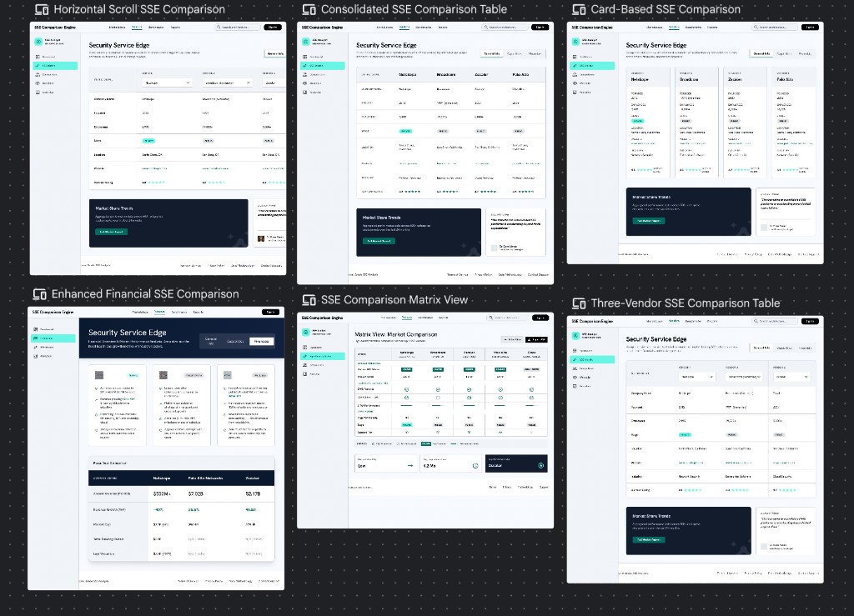Click Reports nav item in Card-Based frame
The image size is (854, 616).
(712, 28)
